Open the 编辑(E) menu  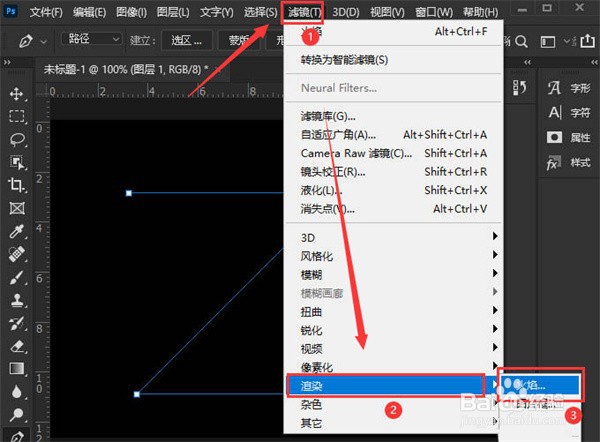tap(90, 12)
